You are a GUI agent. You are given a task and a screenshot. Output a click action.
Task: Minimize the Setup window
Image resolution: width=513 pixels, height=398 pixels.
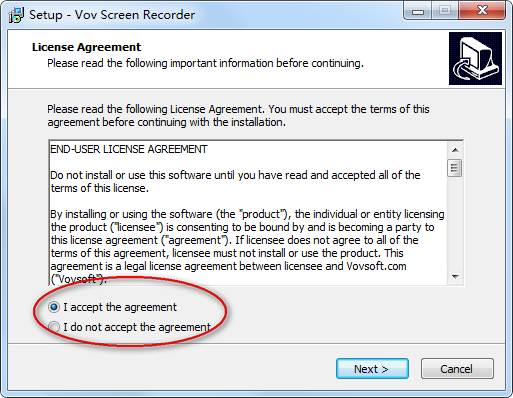tap(418, 11)
